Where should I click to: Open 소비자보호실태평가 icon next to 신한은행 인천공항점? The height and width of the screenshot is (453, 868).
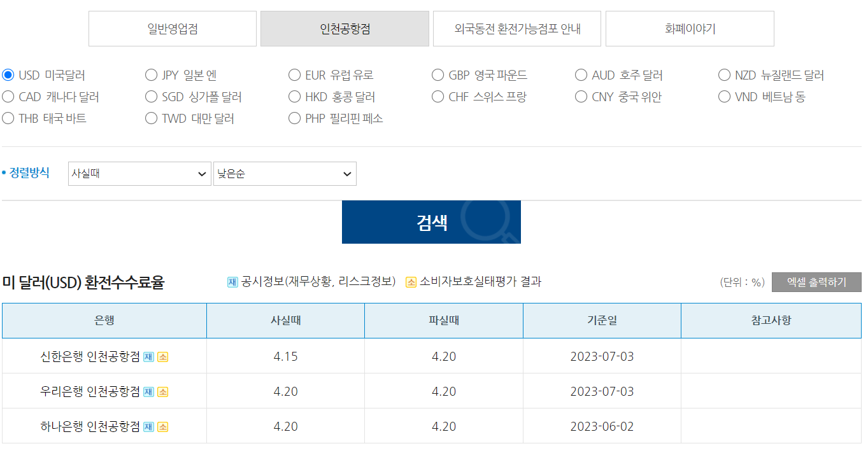click(162, 356)
